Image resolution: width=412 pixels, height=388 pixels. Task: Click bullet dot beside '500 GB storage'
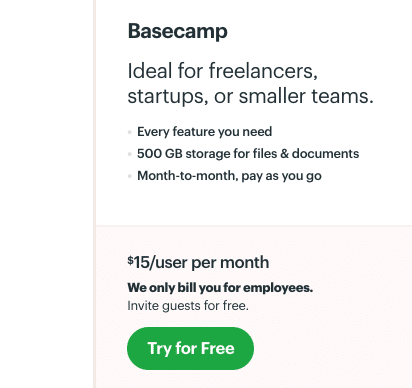pos(130,154)
